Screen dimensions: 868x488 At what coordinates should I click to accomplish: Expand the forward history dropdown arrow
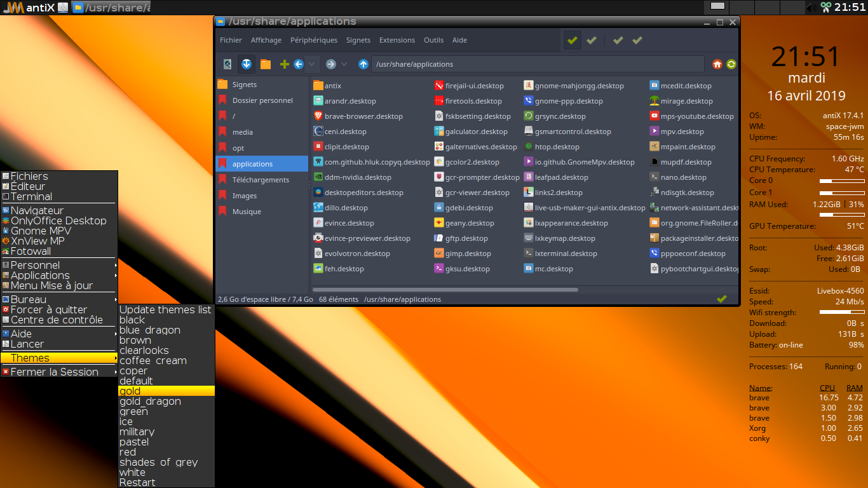(344, 64)
